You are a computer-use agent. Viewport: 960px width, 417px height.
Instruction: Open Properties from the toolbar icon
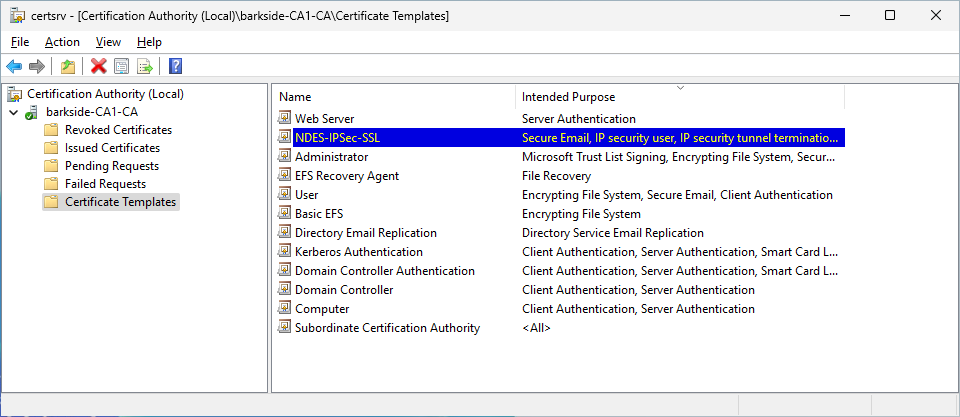122,66
